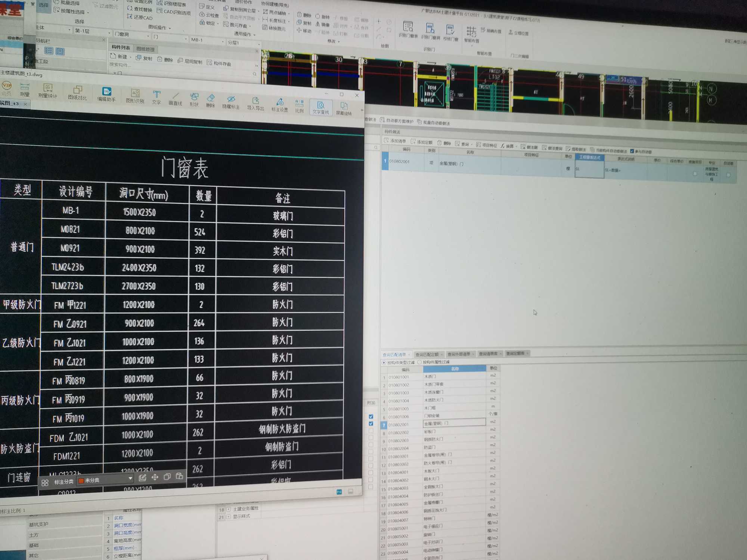Open the 未分类 annotation category dropdown
This screenshot has width=747, height=560.
105,480
